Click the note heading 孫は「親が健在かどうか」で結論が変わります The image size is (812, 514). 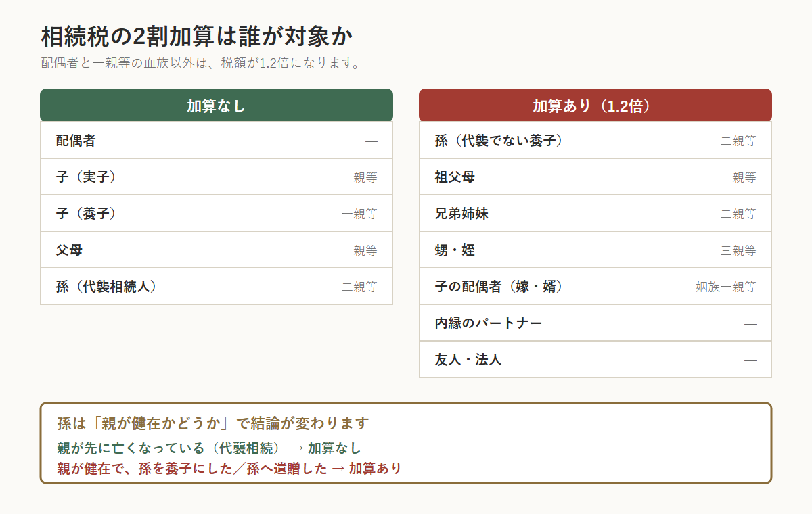(213, 424)
